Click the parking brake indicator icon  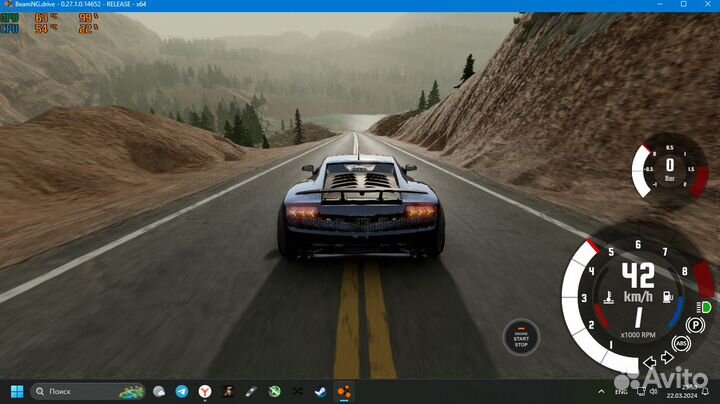(695, 325)
